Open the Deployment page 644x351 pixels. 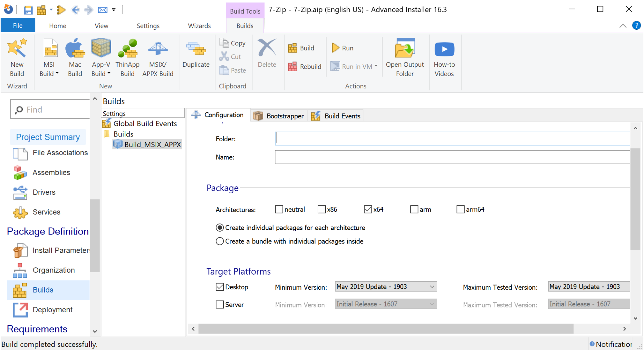coord(43,310)
